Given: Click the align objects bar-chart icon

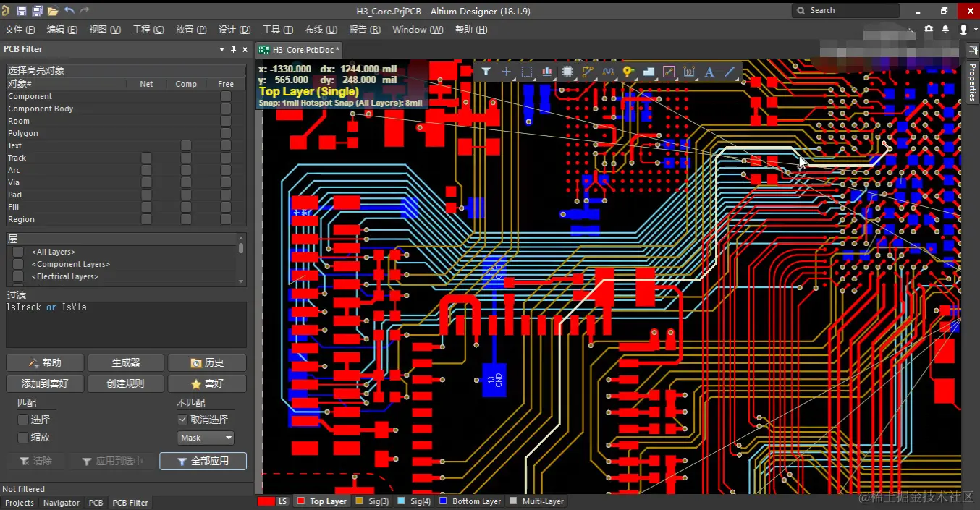Looking at the screenshot, I should click(x=547, y=72).
